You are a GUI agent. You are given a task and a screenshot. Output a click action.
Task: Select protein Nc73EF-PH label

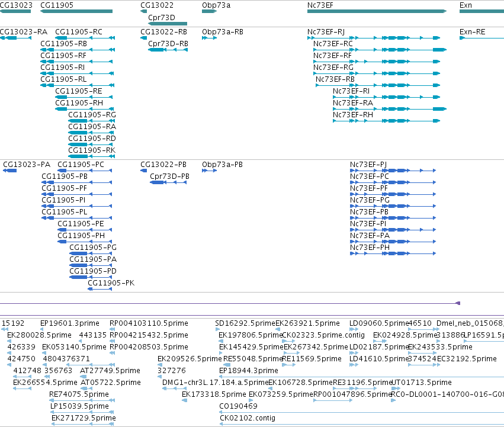(370, 248)
